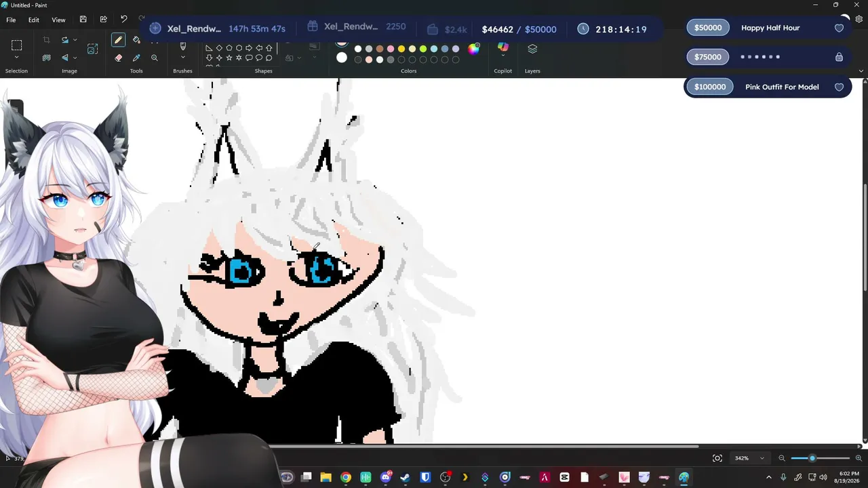Image resolution: width=868 pixels, height=488 pixels.
Task: Open the Edit menu
Action: (x=33, y=20)
